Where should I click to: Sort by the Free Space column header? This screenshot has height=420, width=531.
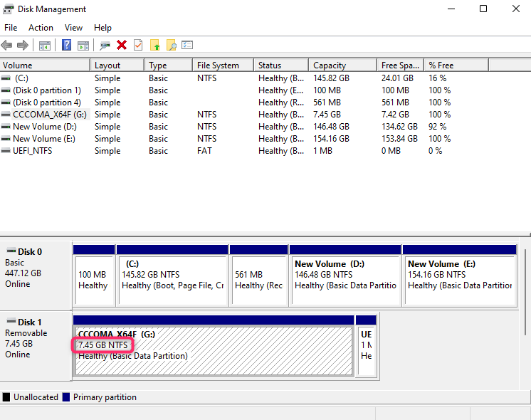tap(400, 65)
